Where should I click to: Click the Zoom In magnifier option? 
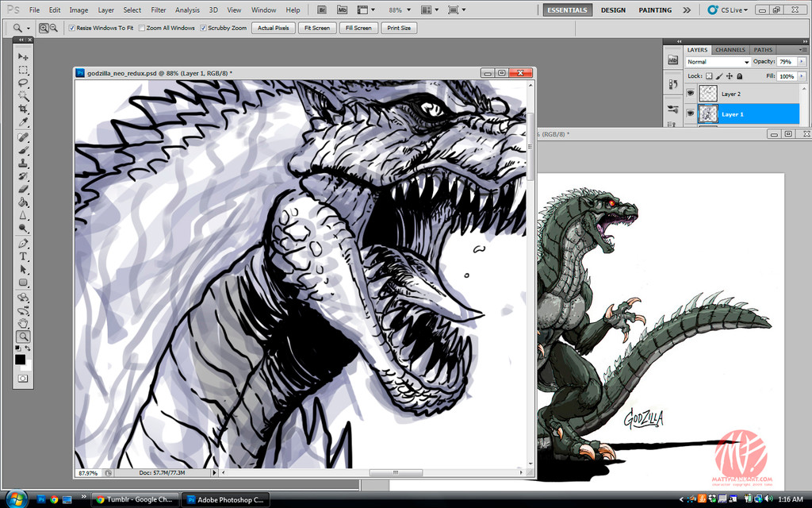(x=44, y=28)
